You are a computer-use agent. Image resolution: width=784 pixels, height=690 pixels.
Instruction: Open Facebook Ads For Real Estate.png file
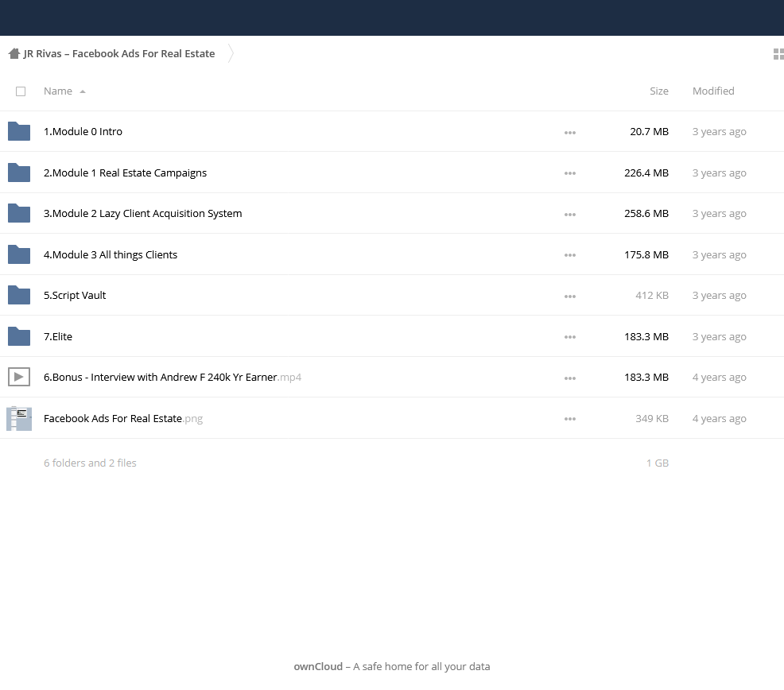tap(123, 418)
